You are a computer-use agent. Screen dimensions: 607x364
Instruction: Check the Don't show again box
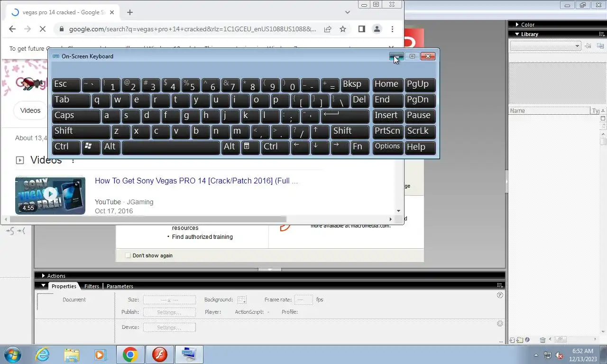(x=128, y=255)
